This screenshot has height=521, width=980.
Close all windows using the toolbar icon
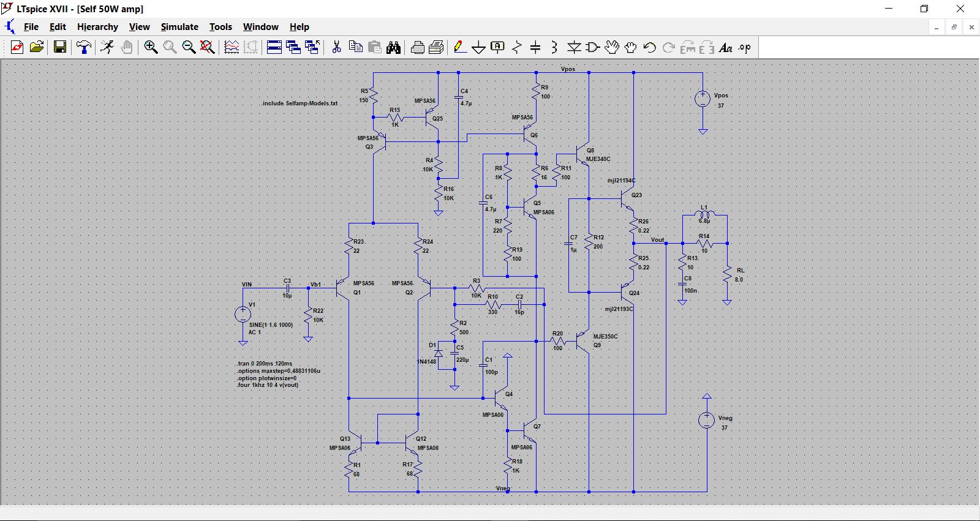pos(312,47)
